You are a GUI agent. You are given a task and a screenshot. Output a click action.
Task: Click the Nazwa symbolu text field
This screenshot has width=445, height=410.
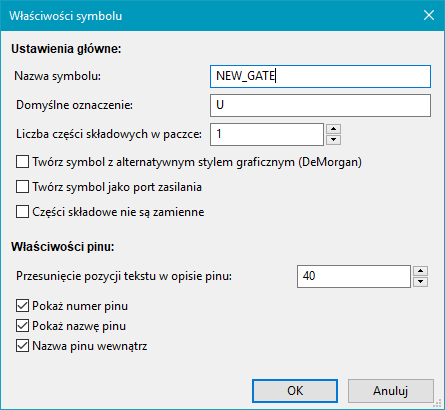pyautogui.click(x=320, y=77)
